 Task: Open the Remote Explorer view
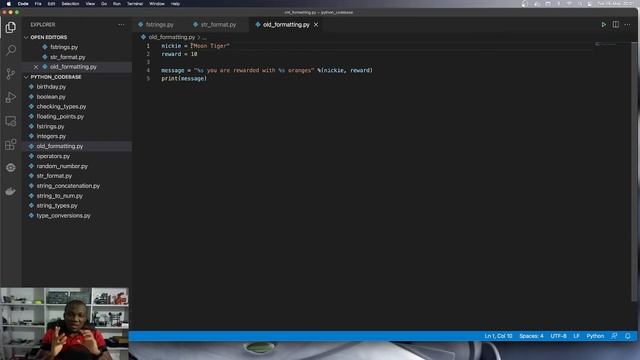coord(11,121)
